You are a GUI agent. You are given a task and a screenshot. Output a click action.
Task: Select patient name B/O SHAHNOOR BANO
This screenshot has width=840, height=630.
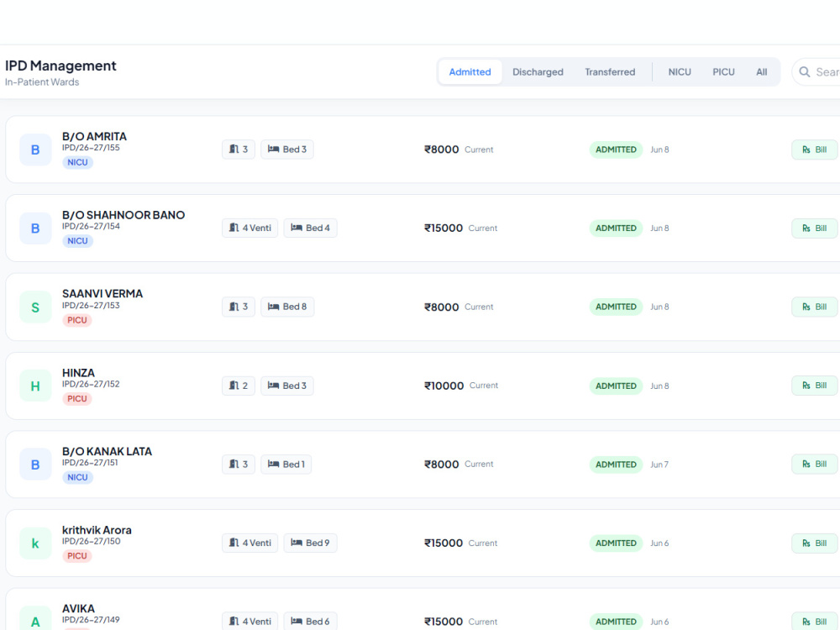pos(123,215)
